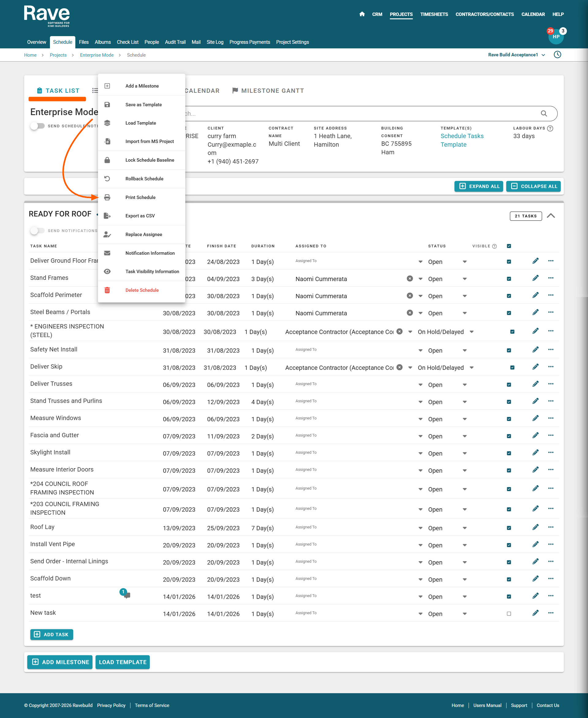The image size is (588, 718).
Task: Collapse the Ready For Roof milestone chevron
Action: 551,216
